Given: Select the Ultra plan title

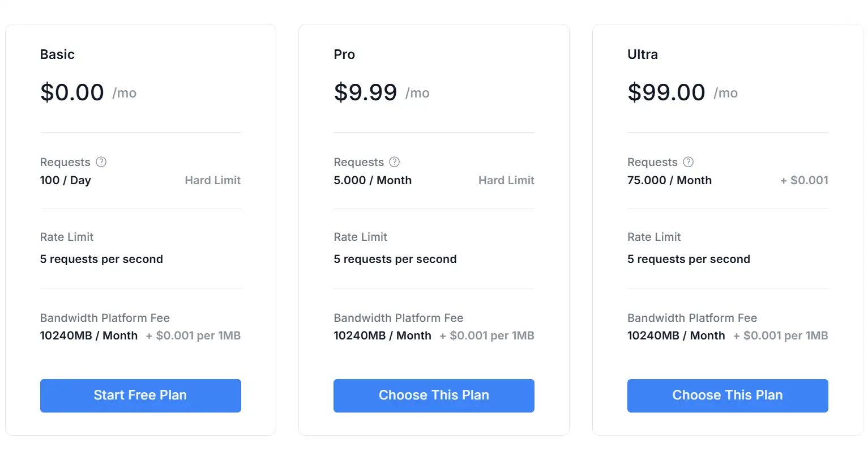Looking at the screenshot, I should click(643, 54).
